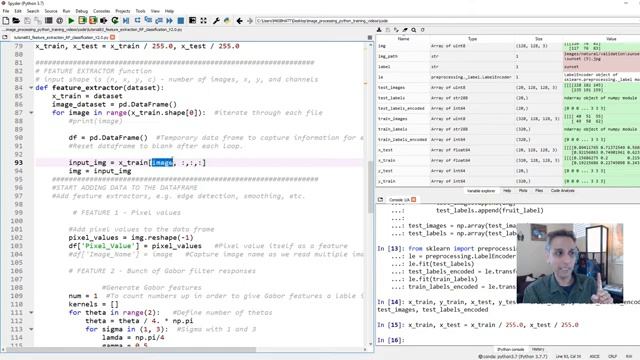Import data icon in Variable explorer
This screenshot has width=640, height=360.
click(x=379, y=30)
